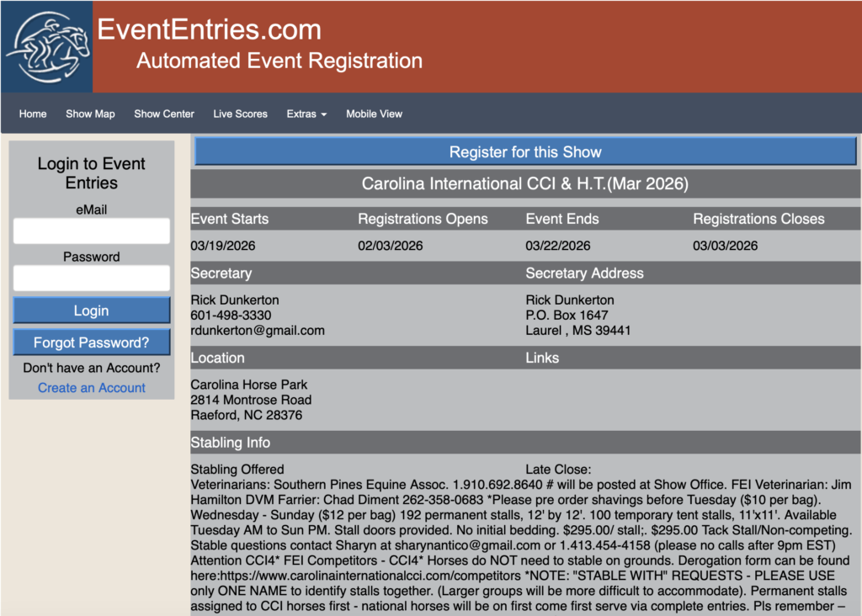The height and width of the screenshot is (616, 862).
Task: Click Register for this Show button
Action: (x=525, y=151)
